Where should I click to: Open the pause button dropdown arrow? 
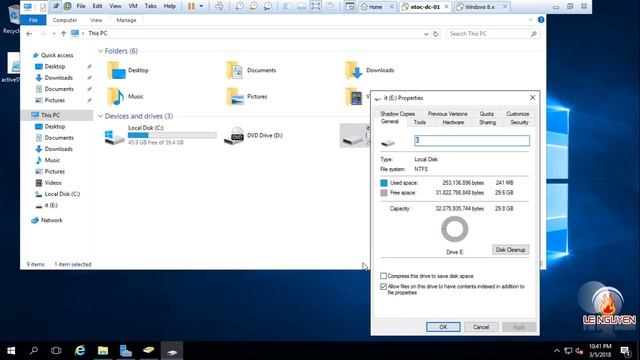point(201,6)
